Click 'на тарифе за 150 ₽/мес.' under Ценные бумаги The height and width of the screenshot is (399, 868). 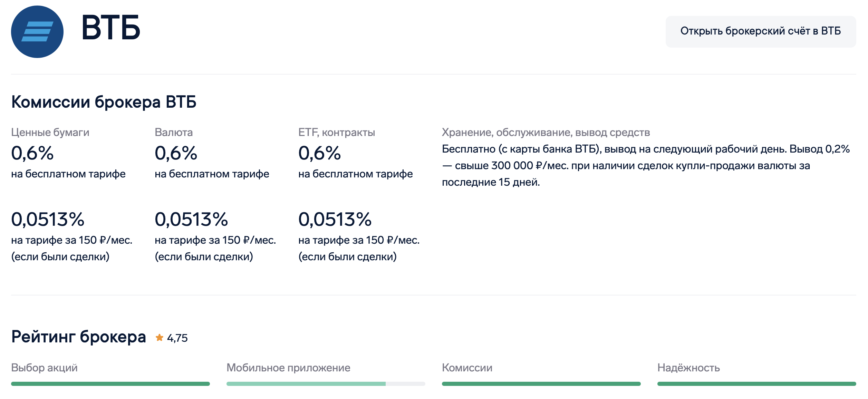pos(72,240)
